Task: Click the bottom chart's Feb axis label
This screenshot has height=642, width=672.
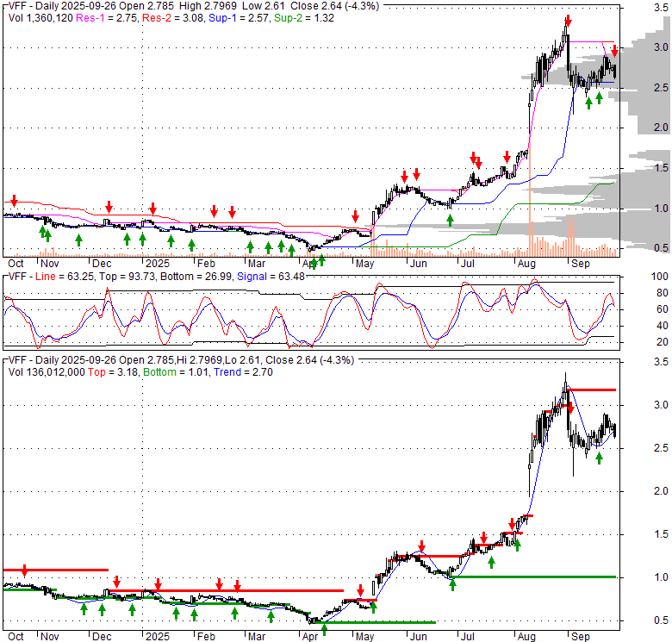Action: click(x=206, y=637)
